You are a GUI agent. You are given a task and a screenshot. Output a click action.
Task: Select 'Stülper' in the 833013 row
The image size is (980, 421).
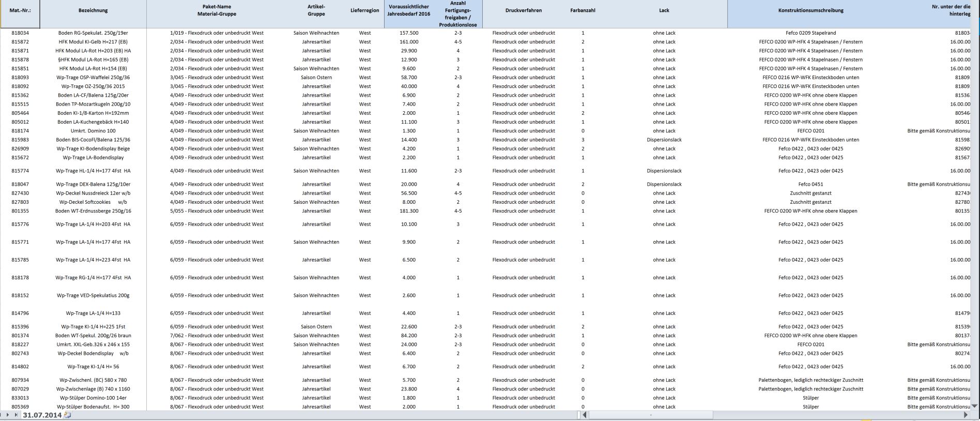tap(810, 398)
